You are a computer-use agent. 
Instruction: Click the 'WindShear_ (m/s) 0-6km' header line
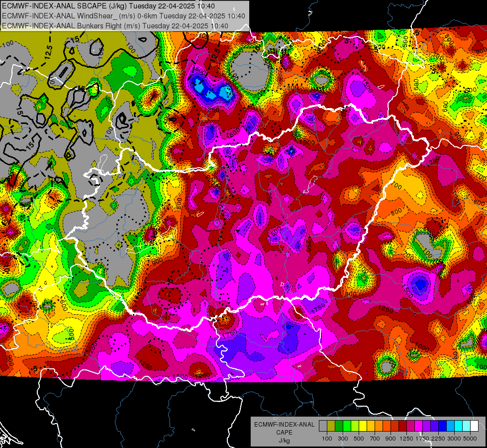point(123,16)
